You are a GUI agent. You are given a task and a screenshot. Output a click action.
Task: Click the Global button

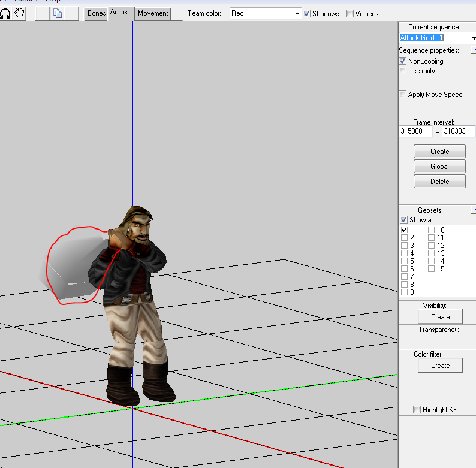click(439, 167)
